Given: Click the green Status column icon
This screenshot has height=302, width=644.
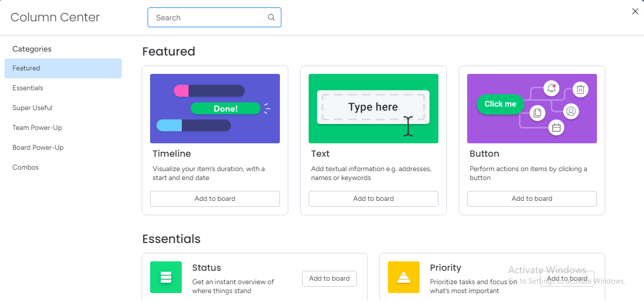Looking at the screenshot, I should click(166, 277).
